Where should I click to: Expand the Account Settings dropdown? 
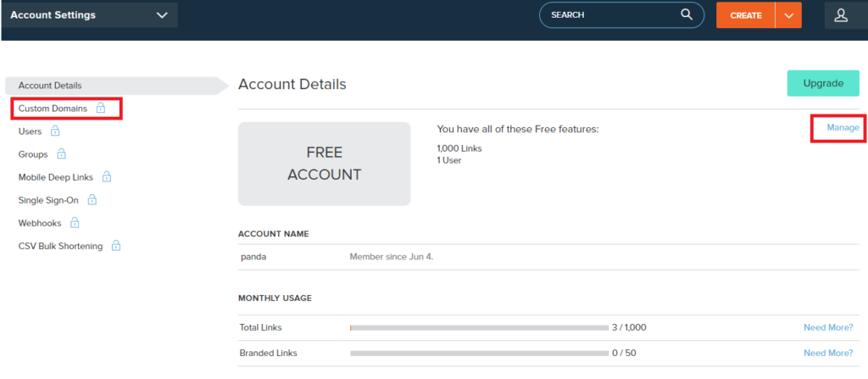click(x=162, y=15)
